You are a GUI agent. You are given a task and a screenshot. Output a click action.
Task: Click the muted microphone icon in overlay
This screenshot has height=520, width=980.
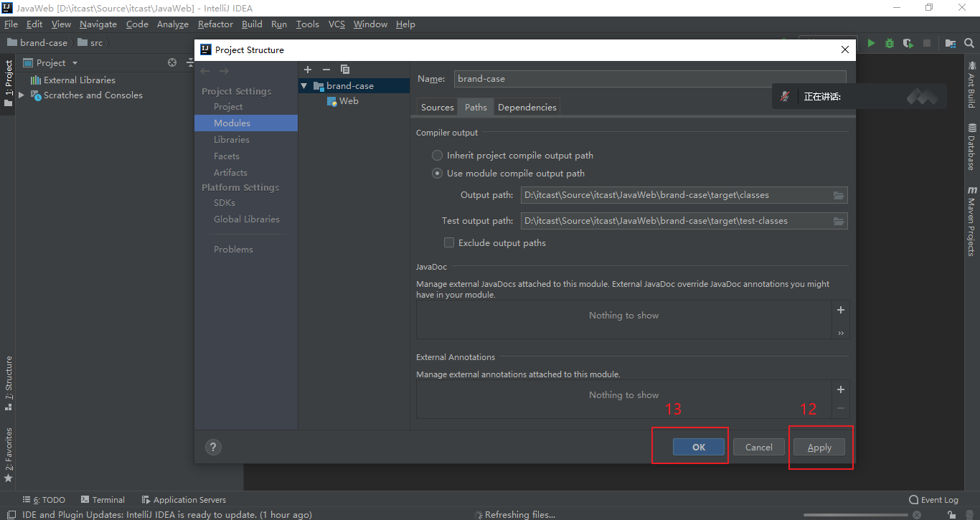(786, 96)
